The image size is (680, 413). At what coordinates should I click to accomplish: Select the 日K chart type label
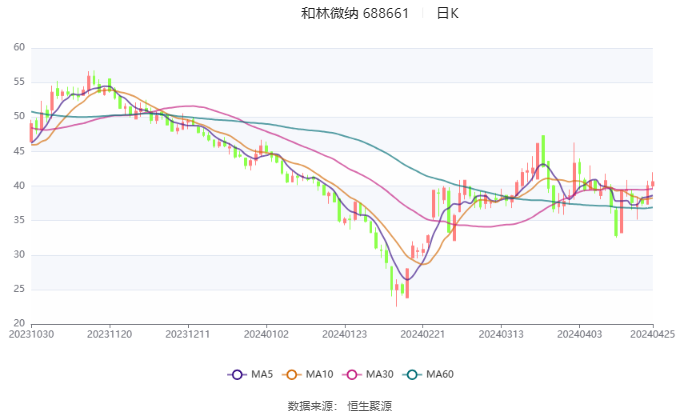pos(447,14)
